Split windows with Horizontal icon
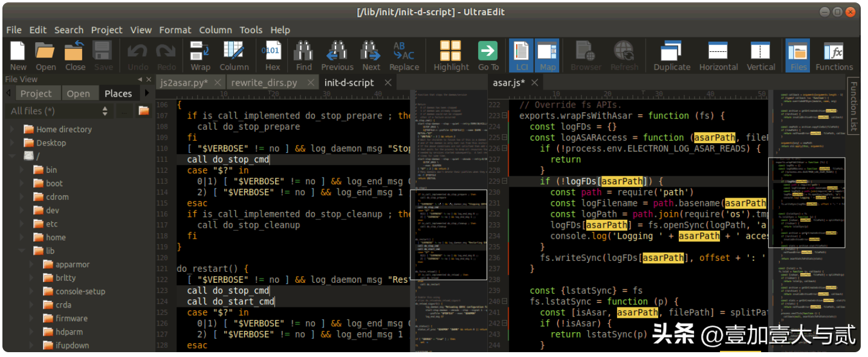868x357 pixels. (x=718, y=56)
